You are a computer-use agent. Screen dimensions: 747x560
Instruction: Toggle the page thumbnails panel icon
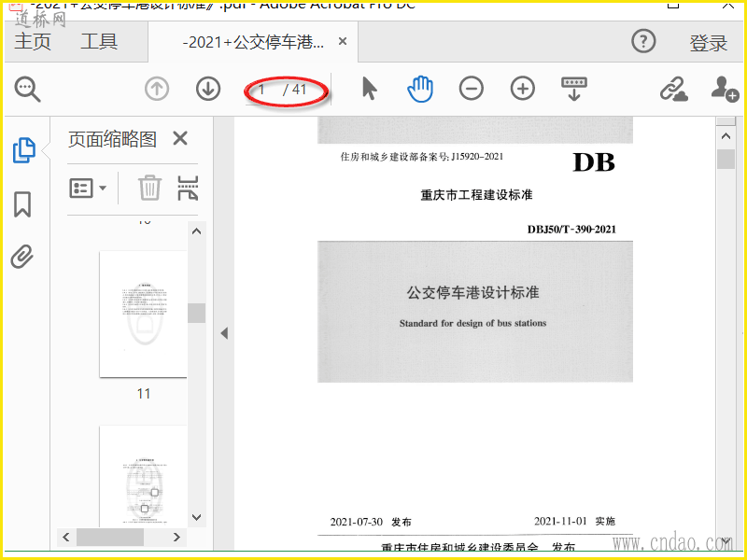pos(24,150)
